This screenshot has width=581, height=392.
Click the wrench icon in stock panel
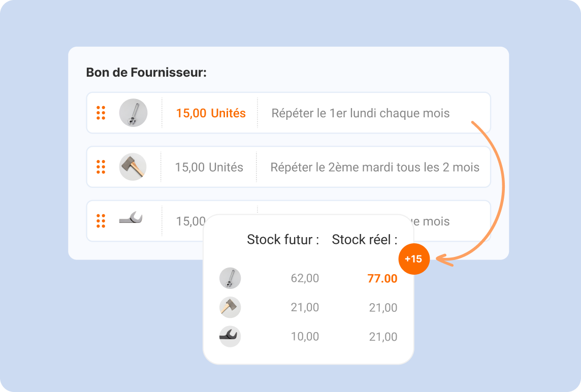(230, 278)
